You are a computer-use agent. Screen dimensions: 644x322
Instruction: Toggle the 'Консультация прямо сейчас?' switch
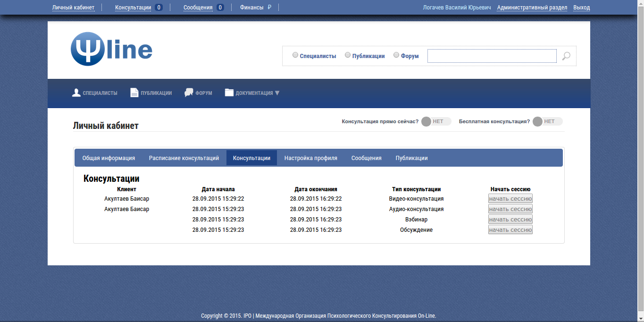436,122
